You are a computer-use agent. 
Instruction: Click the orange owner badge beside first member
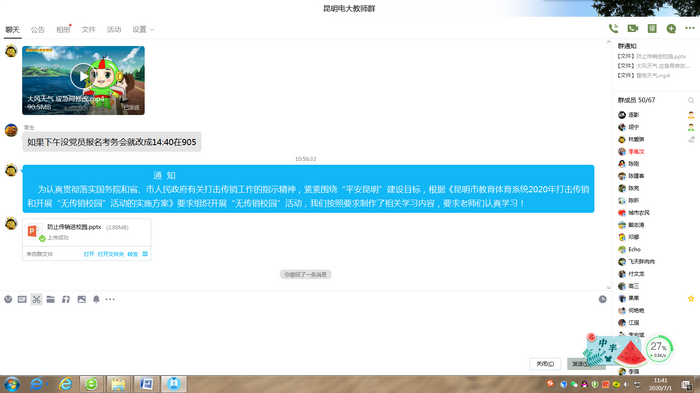click(691, 115)
